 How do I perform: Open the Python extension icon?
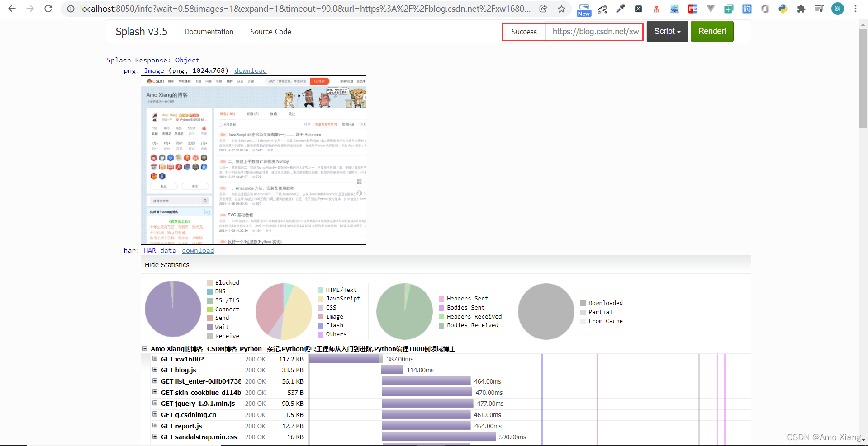coord(783,9)
